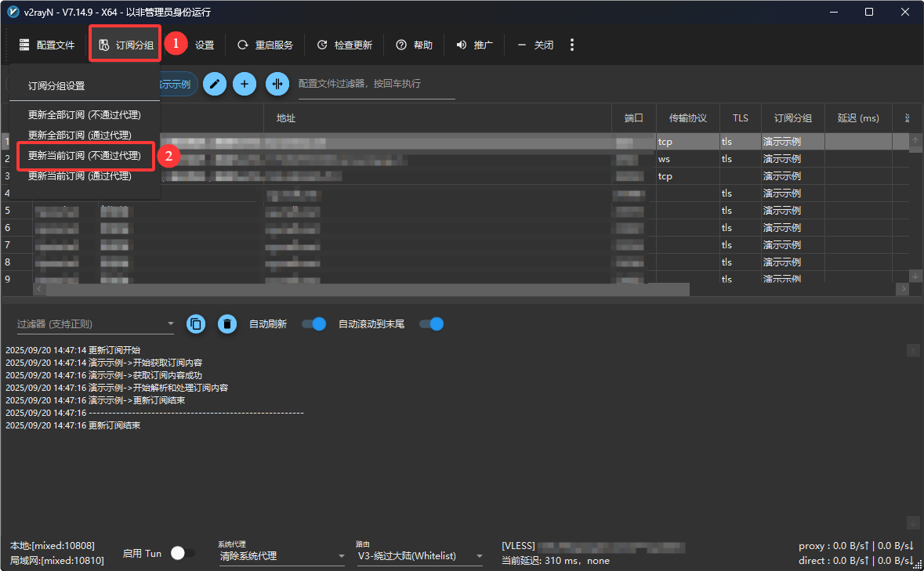The width and height of the screenshot is (924, 571).
Task: Toggle the 启用 Tun switch
Action: 182,553
